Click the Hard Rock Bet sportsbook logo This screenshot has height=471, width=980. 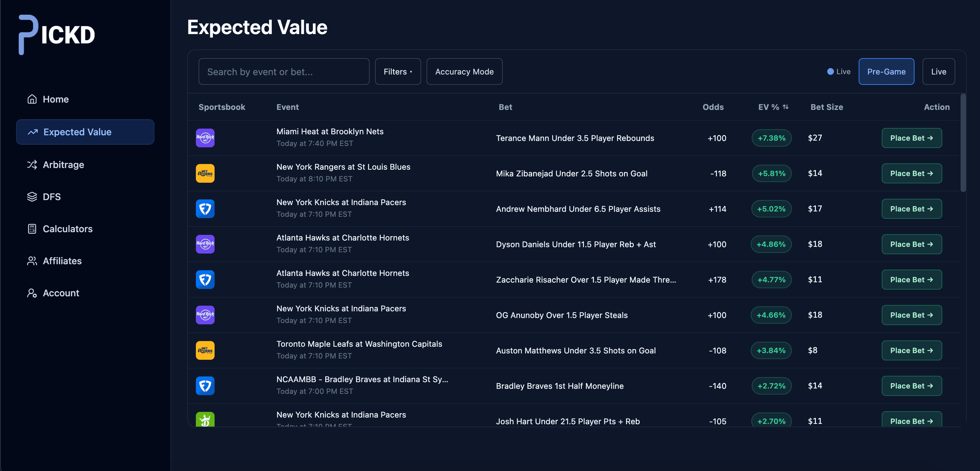[205, 138]
